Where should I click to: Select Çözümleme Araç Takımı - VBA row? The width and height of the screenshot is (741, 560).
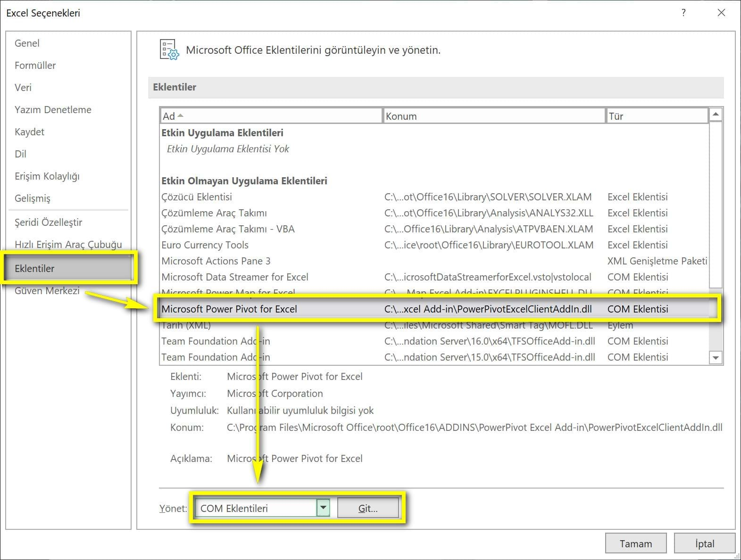(434, 229)
